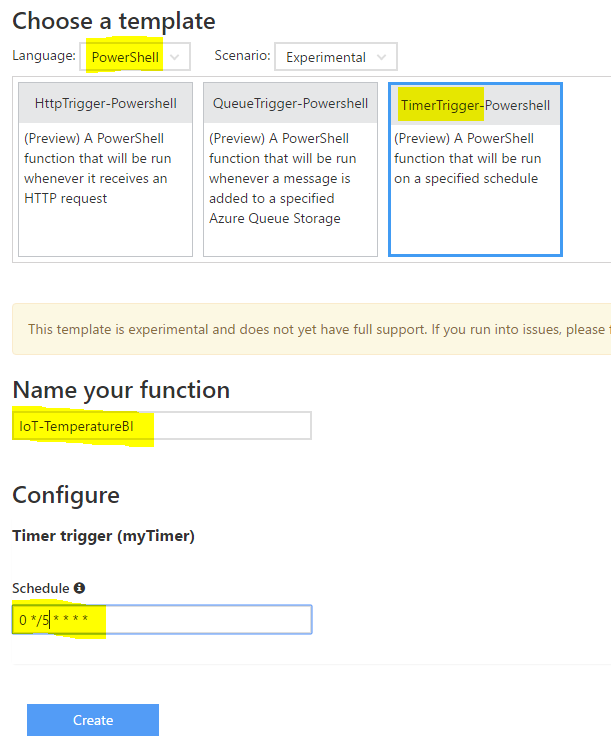Select the HttpTrigger-Powershell template header
This screenshot has width=611, height=750.
click(105, 103)
